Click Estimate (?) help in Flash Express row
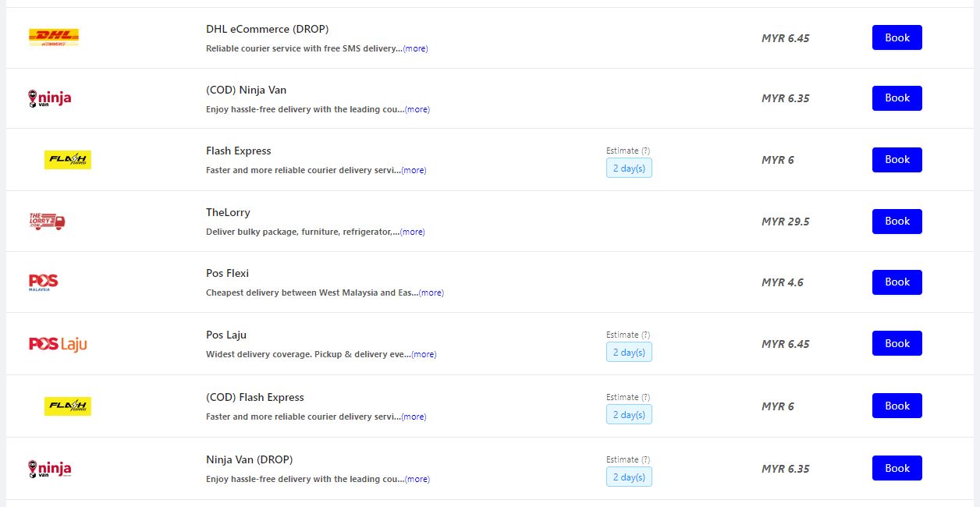This screenshot has height=507, width=980. click(x=628, y=151)
